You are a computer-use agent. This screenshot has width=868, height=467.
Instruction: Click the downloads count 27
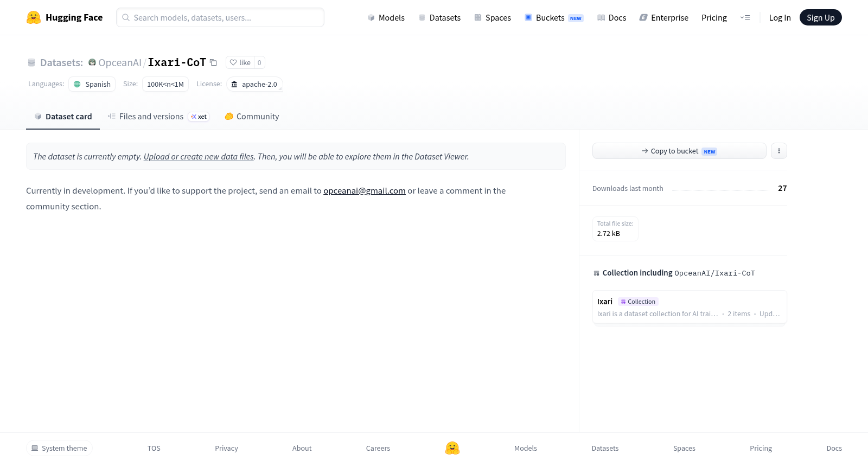782,188
